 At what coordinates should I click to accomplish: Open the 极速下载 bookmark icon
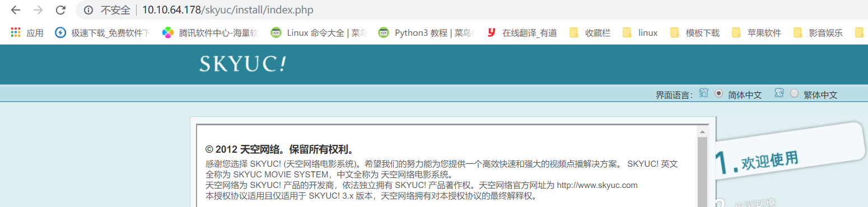pos(60,33)
